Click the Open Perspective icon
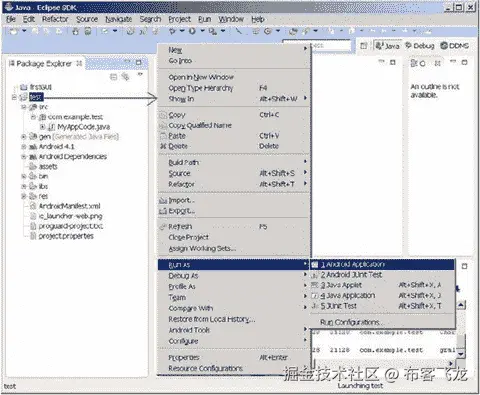This screenshot has width=480, height=395. [364, 46]
